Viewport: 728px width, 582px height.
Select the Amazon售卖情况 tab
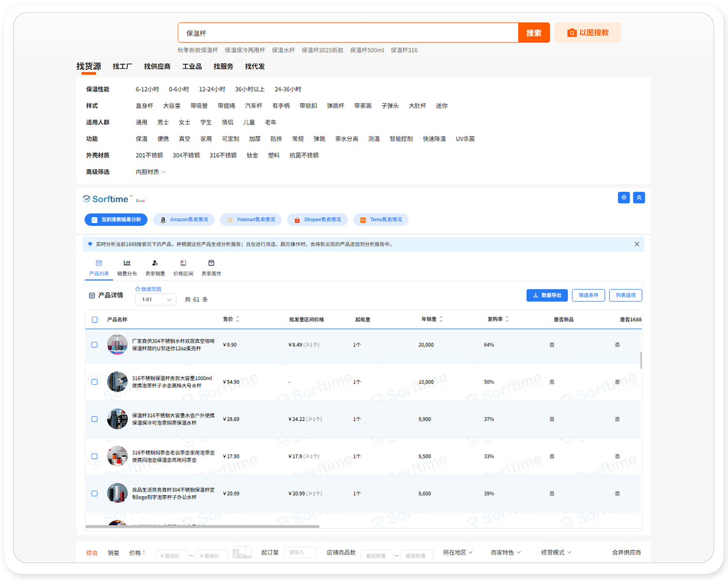coord(184,220)
